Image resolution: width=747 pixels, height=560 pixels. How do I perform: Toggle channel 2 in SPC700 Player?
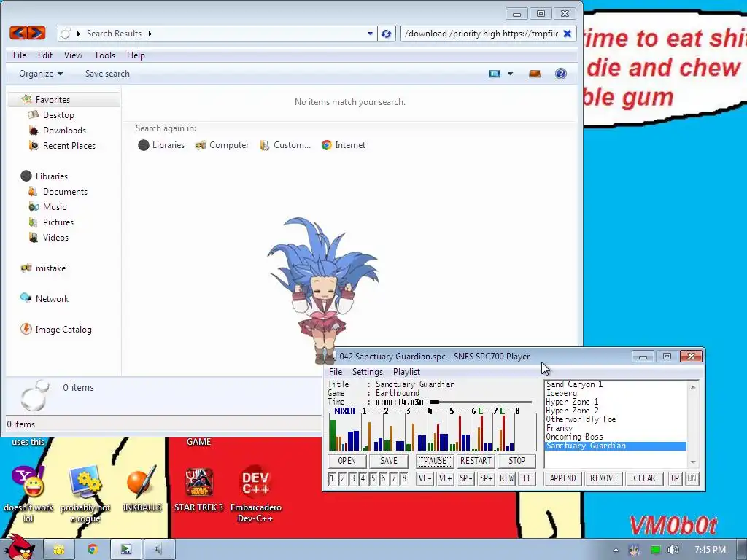(x=342, y=478)
